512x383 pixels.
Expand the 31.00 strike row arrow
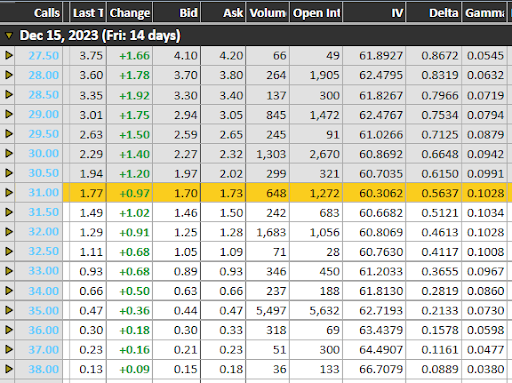(9, 193)
